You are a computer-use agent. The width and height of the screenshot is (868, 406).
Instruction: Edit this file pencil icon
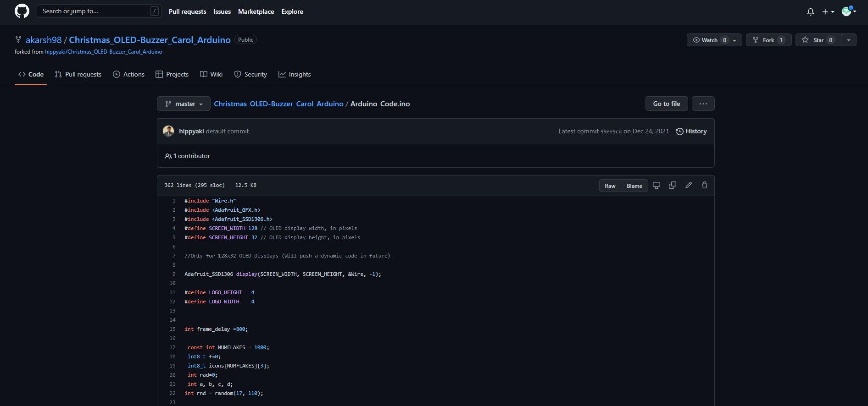point(689,186)
